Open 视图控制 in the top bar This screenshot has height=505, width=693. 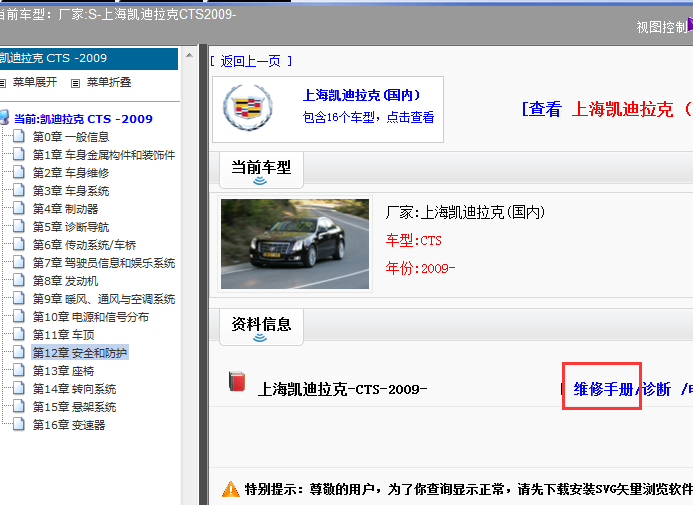pyautogui.click(x=662, y=27)
